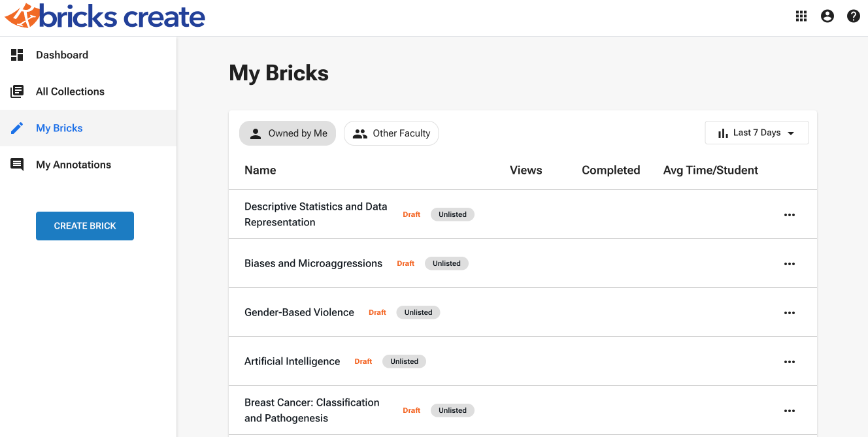Select All Collections in the sidebar
This screenshot has height=437, width=868.
(70, 91)
